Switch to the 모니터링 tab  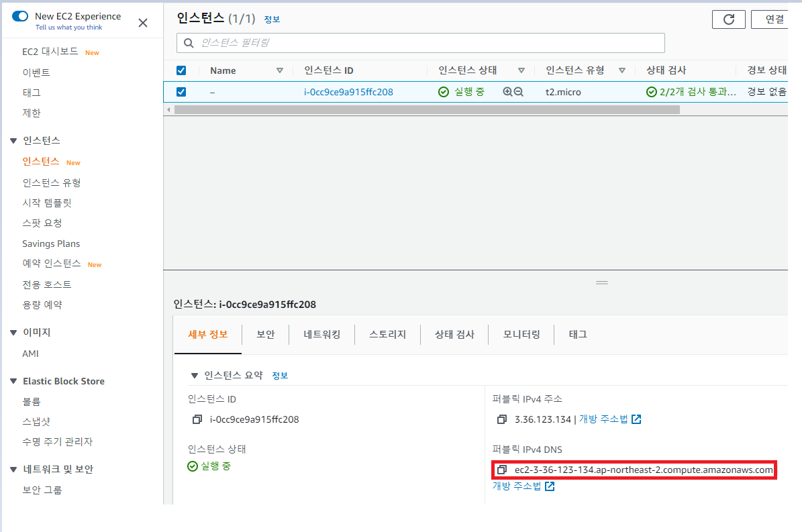(521, 335)
